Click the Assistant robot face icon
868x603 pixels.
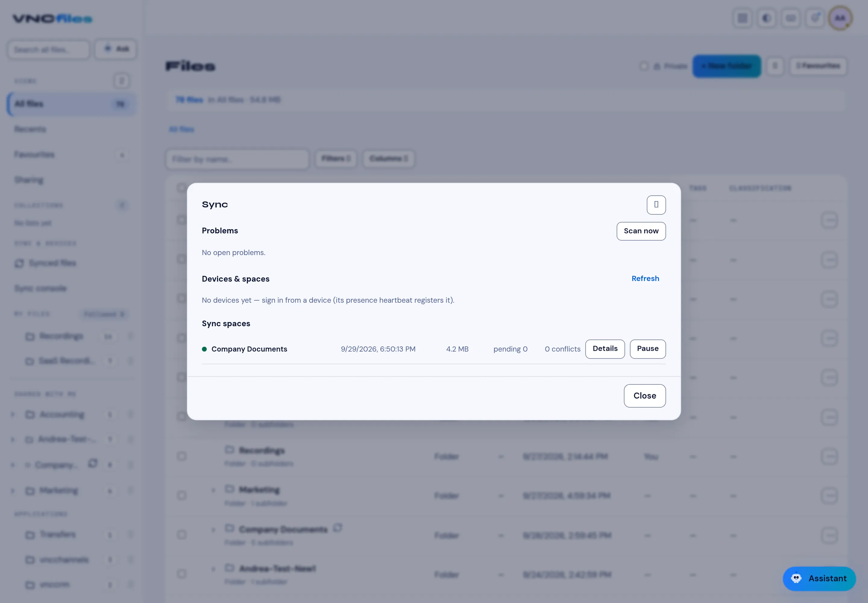click(x=796, y=579)
